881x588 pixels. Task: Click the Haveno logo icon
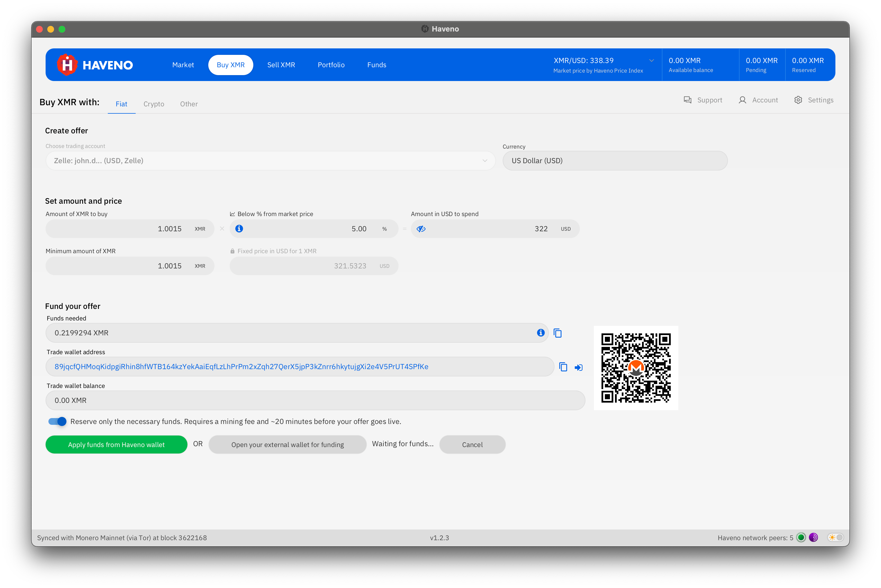(67, 65)
